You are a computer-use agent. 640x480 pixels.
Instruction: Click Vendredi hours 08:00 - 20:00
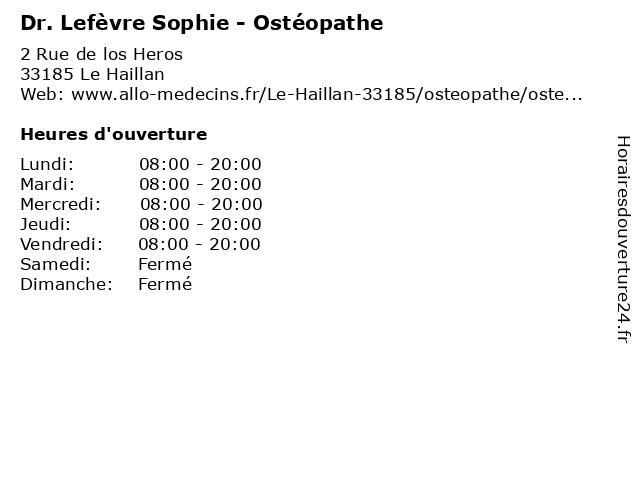click(199, 244)
